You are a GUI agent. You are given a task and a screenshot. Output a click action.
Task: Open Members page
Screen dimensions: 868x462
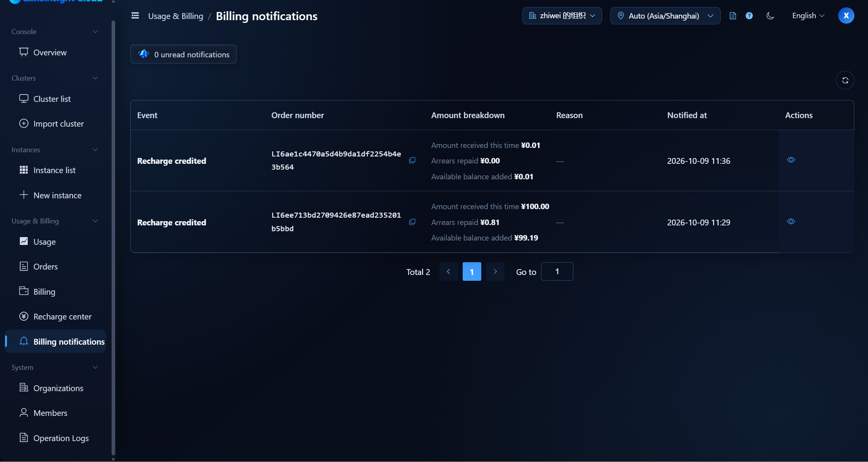tap(55, 413)
